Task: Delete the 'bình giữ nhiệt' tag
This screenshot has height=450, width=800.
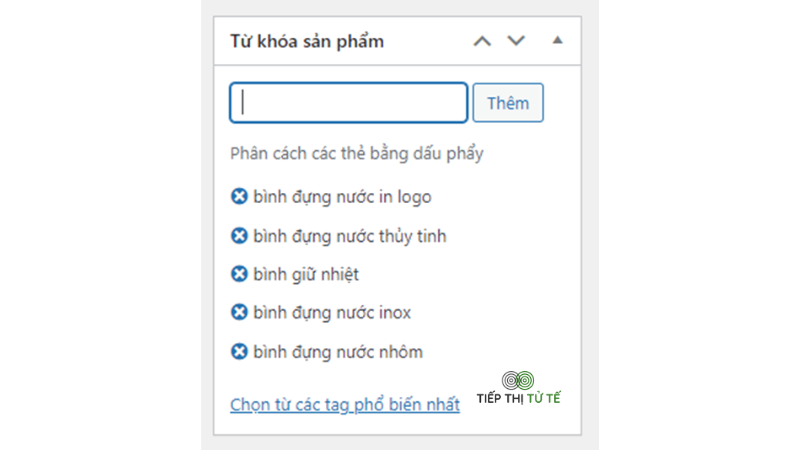Action: click(239, 274)
